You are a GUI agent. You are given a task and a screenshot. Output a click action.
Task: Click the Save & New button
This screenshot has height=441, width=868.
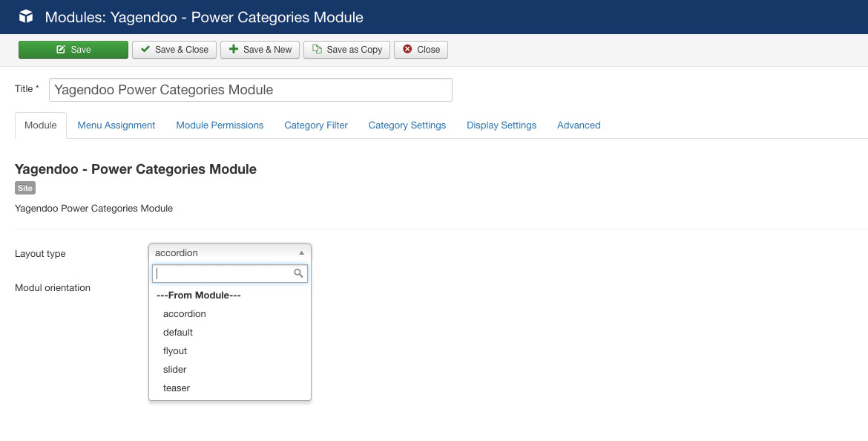[x=260, y=49]
